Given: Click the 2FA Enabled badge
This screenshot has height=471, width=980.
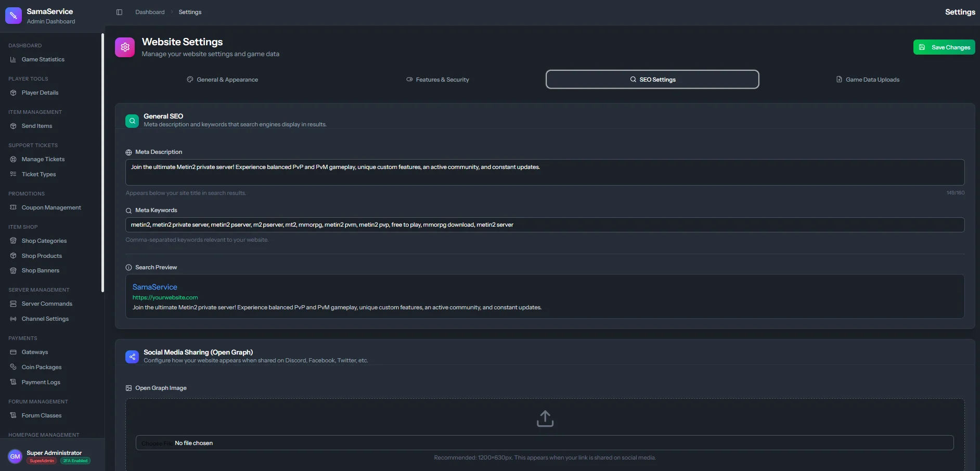Looking at the screenshot, I should click(x=75, y=461).
